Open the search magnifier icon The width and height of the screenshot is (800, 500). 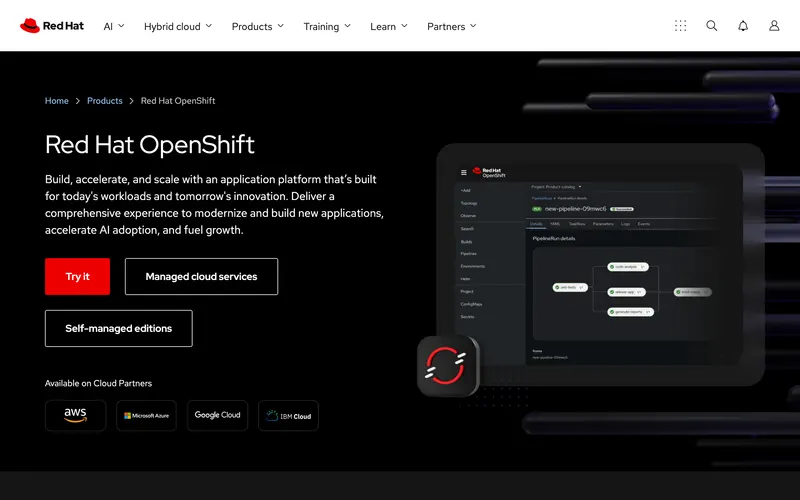tap(711, 26)
